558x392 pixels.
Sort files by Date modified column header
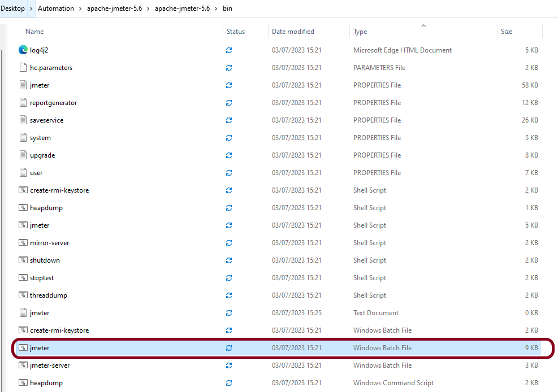pos(293,32)
